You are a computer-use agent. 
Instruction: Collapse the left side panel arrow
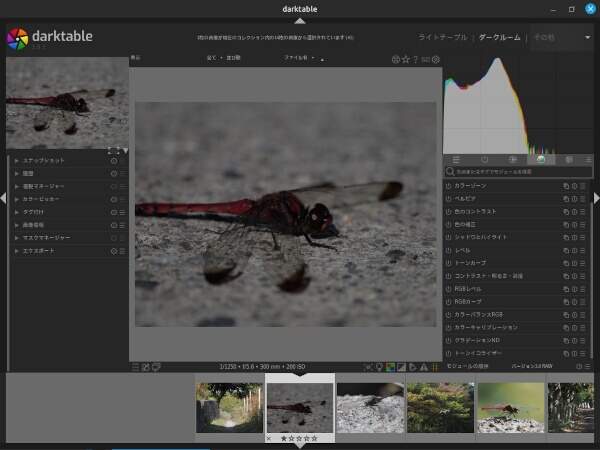click(x=4, y=198)
